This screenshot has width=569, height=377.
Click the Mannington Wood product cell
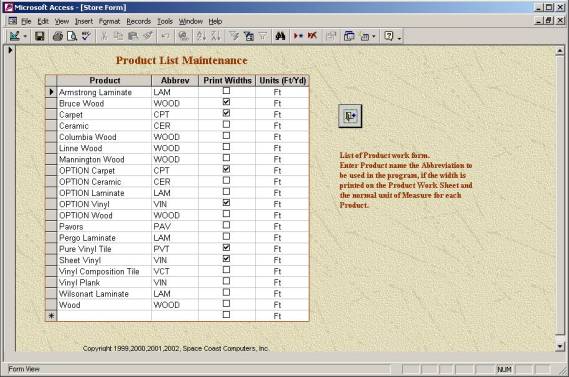pos(104,159)
